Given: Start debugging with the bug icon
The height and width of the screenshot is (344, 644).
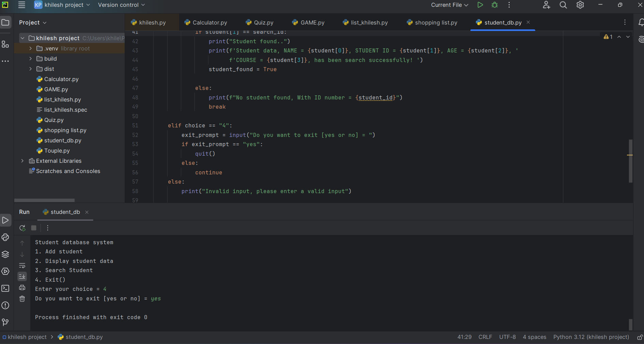Looking at the screenshot, I should click(x=494, y=5).
